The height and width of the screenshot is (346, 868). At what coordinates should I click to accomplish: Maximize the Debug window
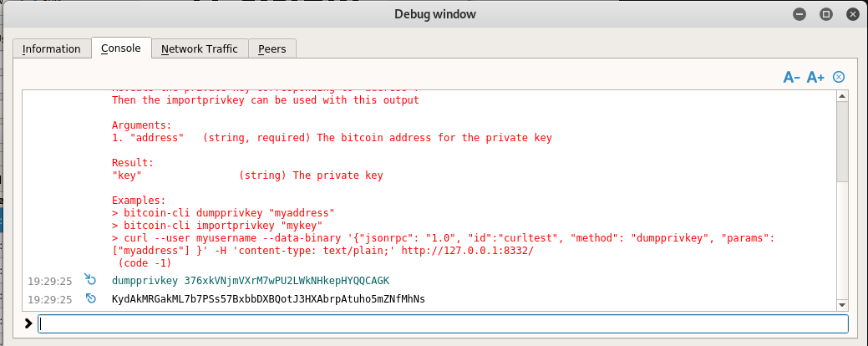click(826, 14)
